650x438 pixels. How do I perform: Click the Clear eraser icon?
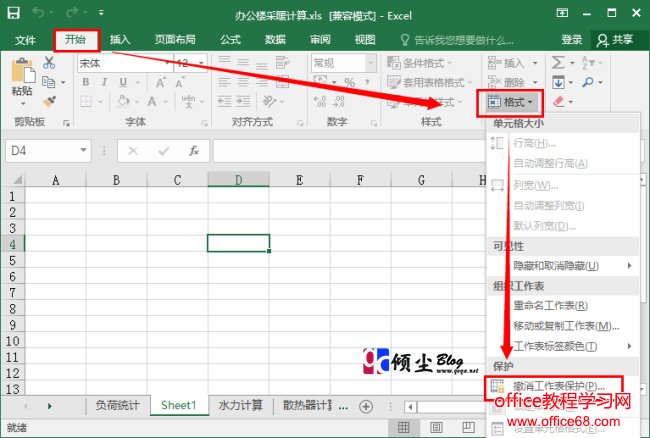[x=559, y=101]
